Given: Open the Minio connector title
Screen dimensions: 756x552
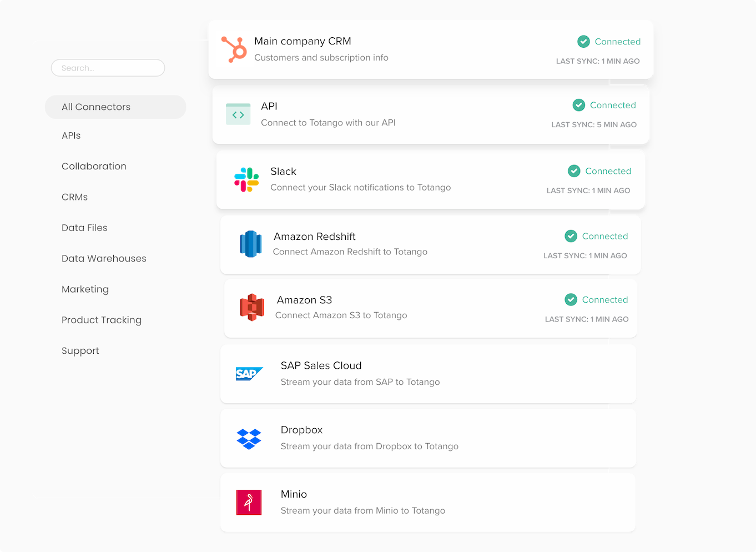Looking at the screenshot, I should coord(294,494).
